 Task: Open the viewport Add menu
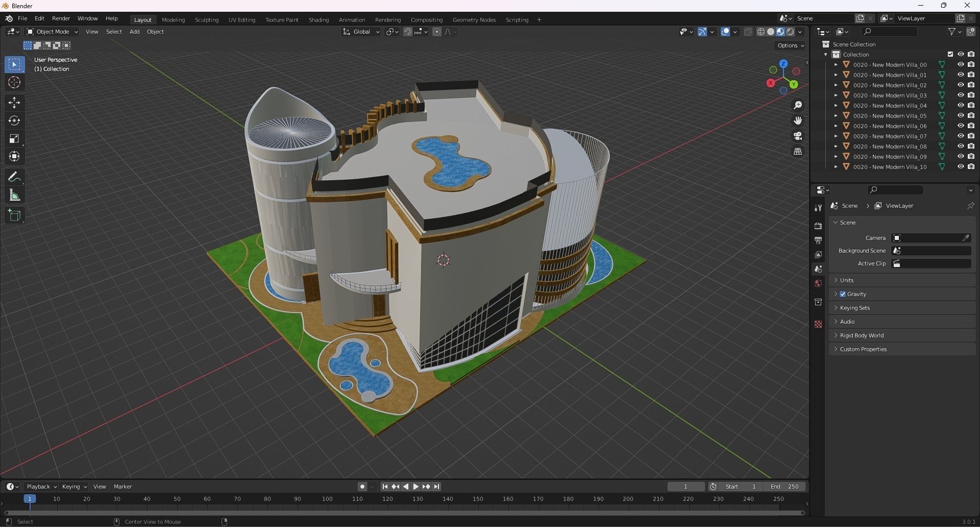click(134, 32)
